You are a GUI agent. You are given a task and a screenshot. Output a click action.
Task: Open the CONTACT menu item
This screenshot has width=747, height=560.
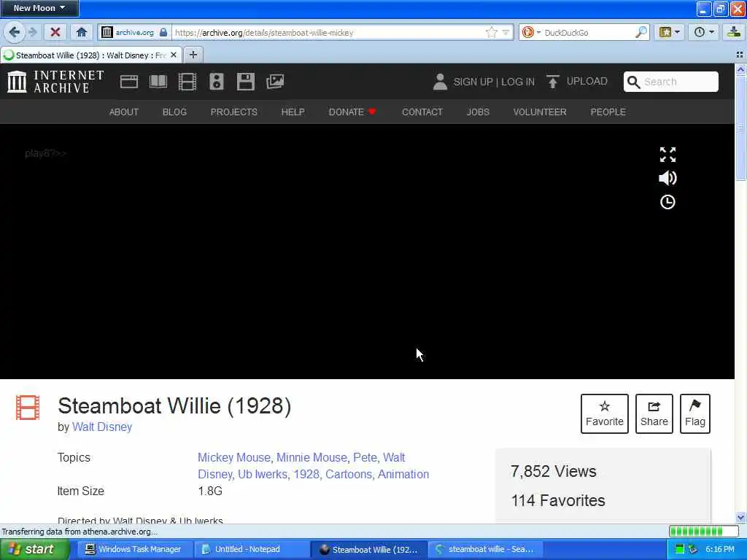tap(422, 112)
